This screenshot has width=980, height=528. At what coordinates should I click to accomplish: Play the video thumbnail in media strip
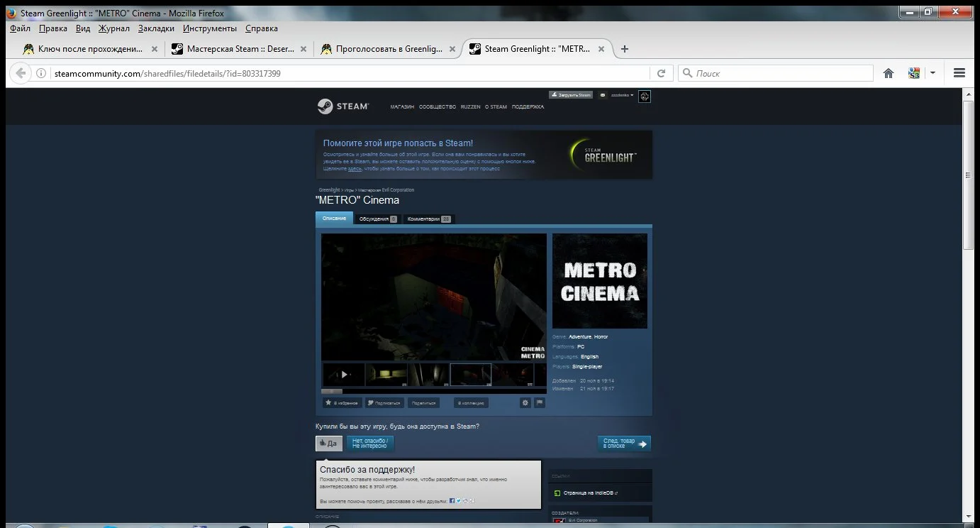[x=344, y=375]
